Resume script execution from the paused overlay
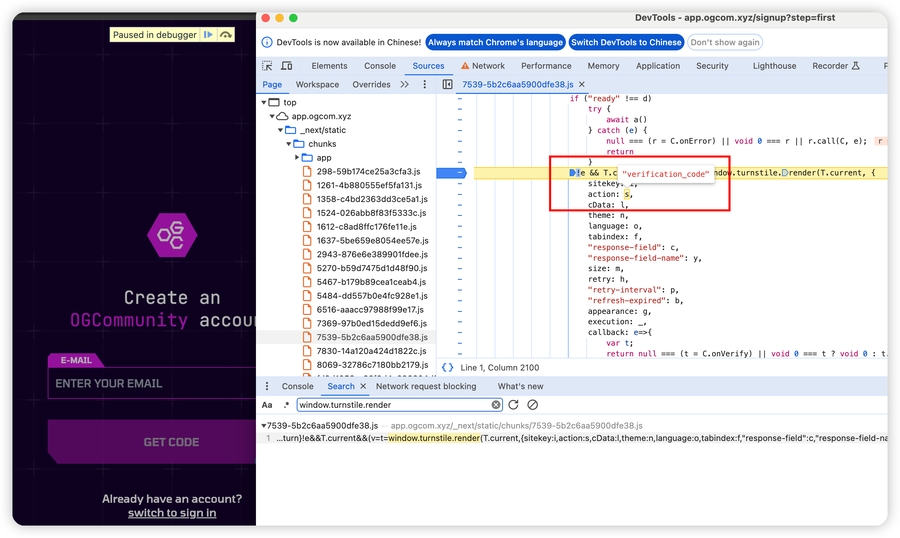 coord(208,35)
